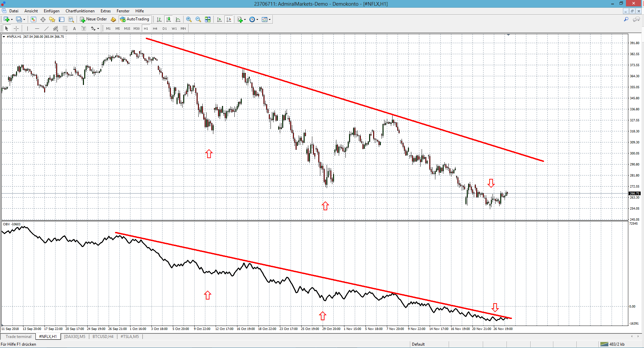
Task: Select the crosshair cursor tool
Action: [16, 28]
